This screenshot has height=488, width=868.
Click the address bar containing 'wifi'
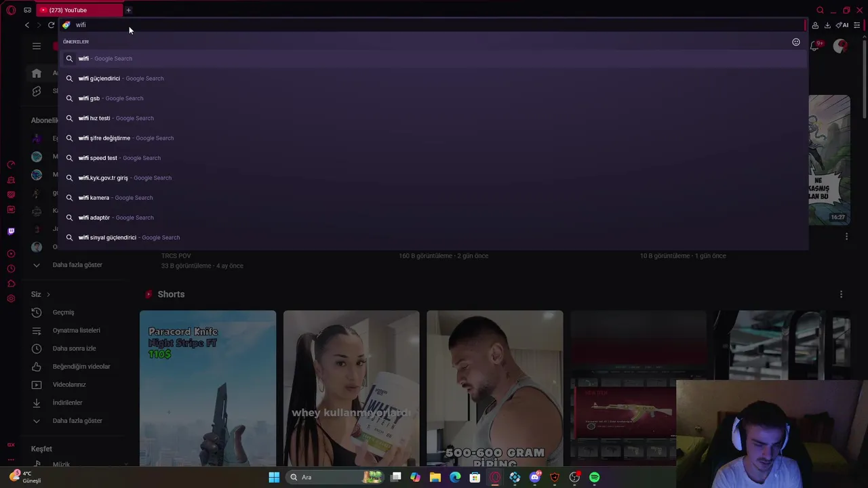point(434,25)
